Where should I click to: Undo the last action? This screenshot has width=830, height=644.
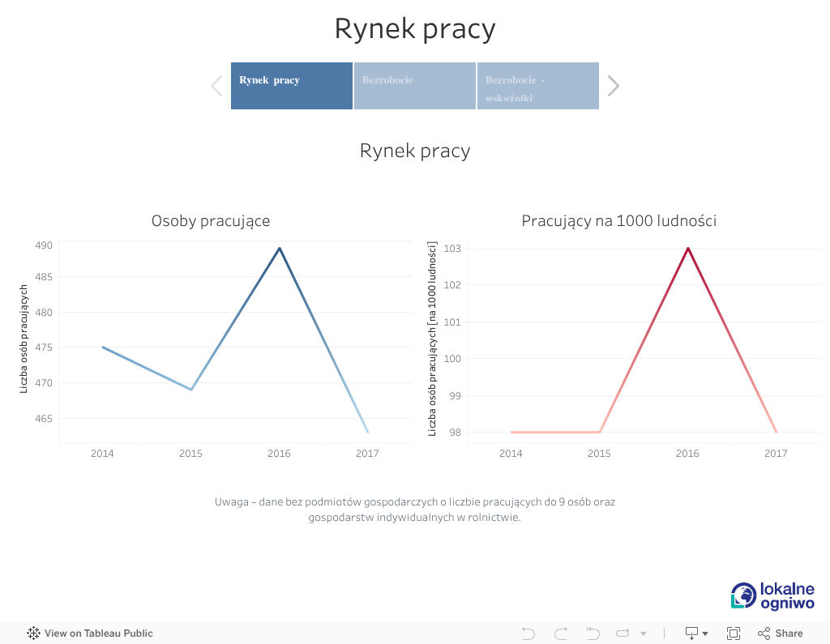point(528,633)
